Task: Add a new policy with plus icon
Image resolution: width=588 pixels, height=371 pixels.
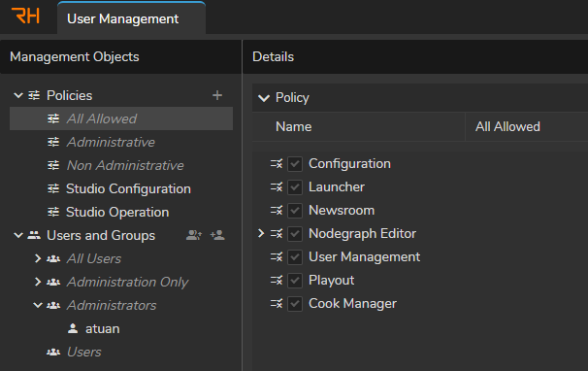Action: 217,95
